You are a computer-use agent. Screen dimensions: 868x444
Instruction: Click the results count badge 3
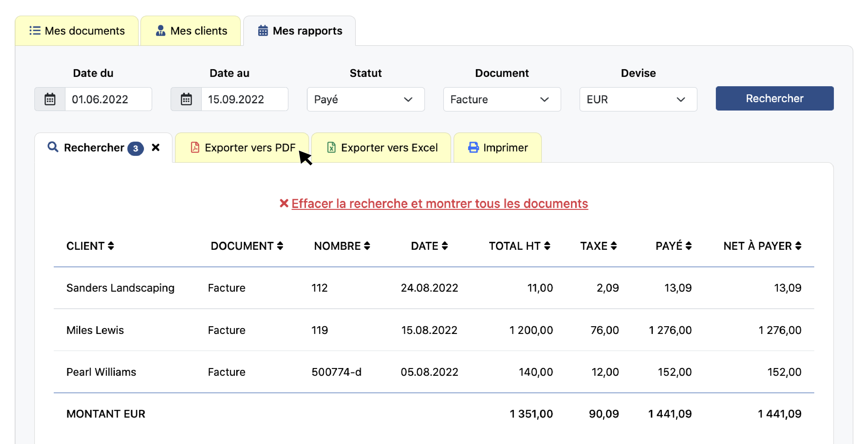(x=136, y=148)
